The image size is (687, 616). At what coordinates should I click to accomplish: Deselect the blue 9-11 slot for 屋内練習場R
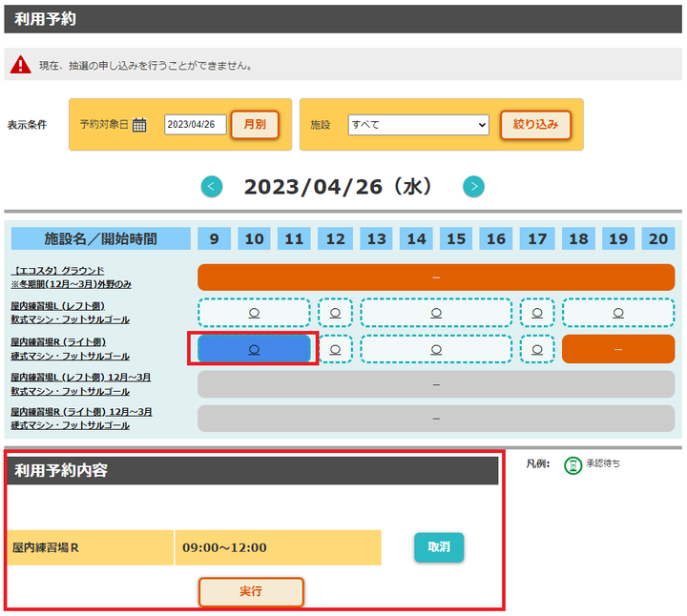(255, 349)
